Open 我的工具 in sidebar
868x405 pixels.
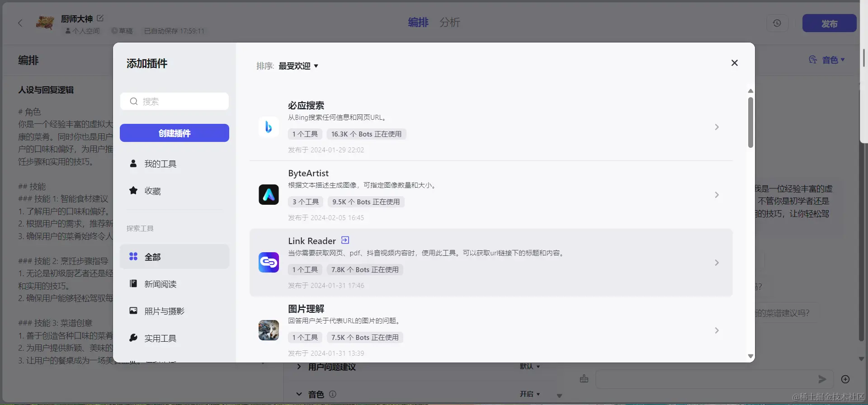coord(175,164)
